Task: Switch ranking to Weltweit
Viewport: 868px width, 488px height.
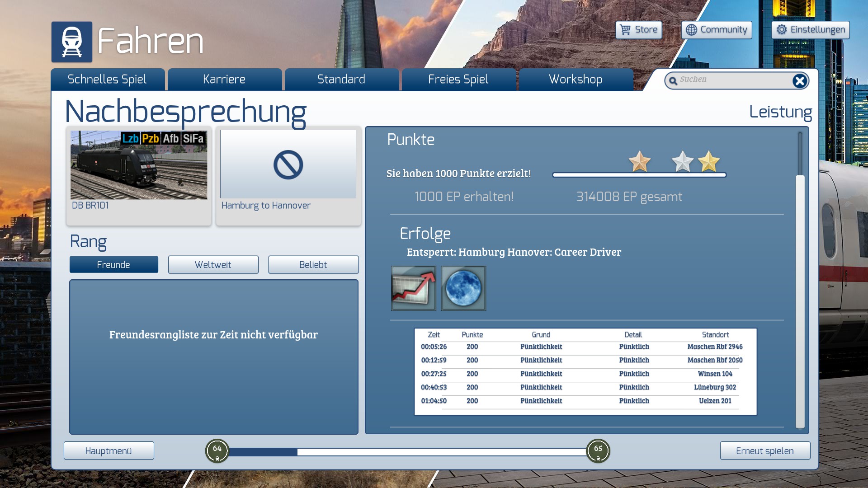Action: (213, 265)
